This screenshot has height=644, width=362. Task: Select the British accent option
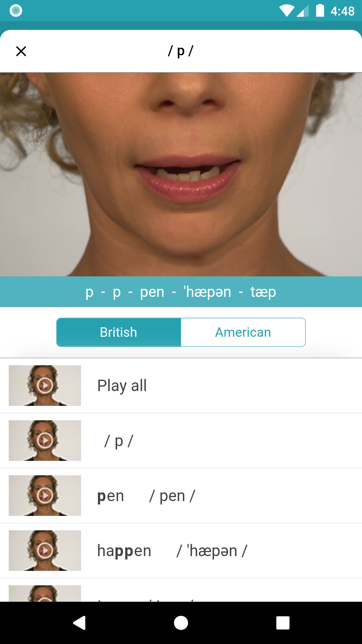[119, 332]
